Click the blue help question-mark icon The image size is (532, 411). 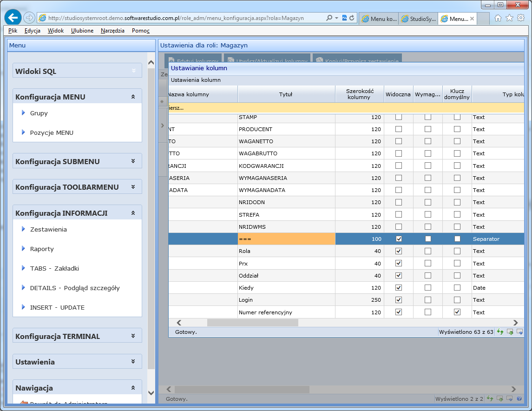click(x=519, y=398)
